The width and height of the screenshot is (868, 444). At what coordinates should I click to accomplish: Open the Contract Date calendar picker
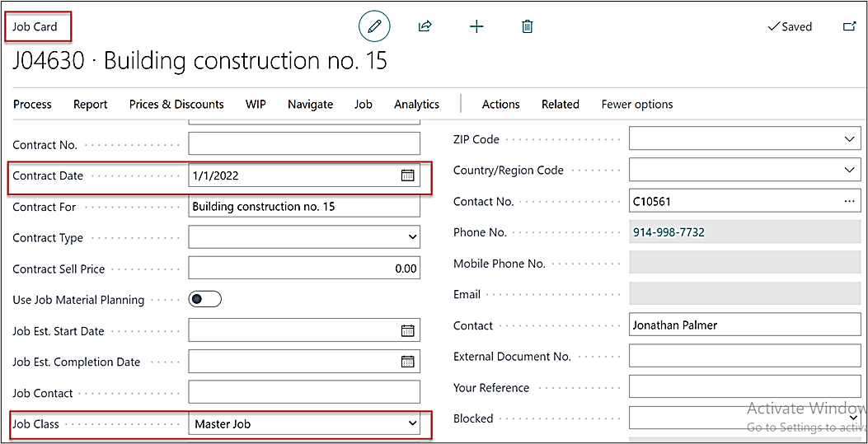click(x=407, y=175)
